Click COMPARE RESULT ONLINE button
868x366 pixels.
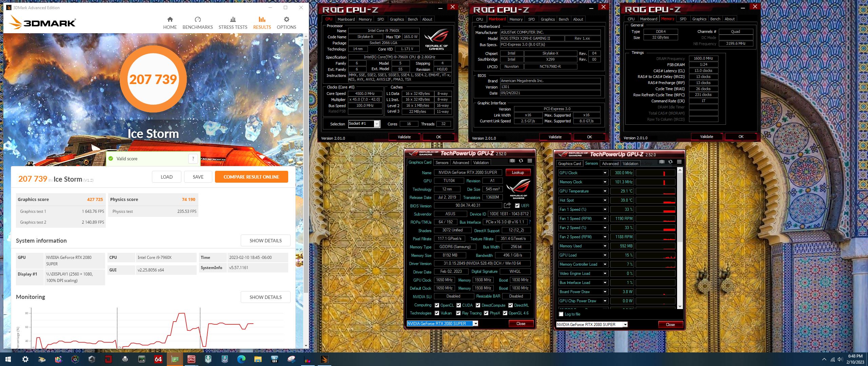251,177
